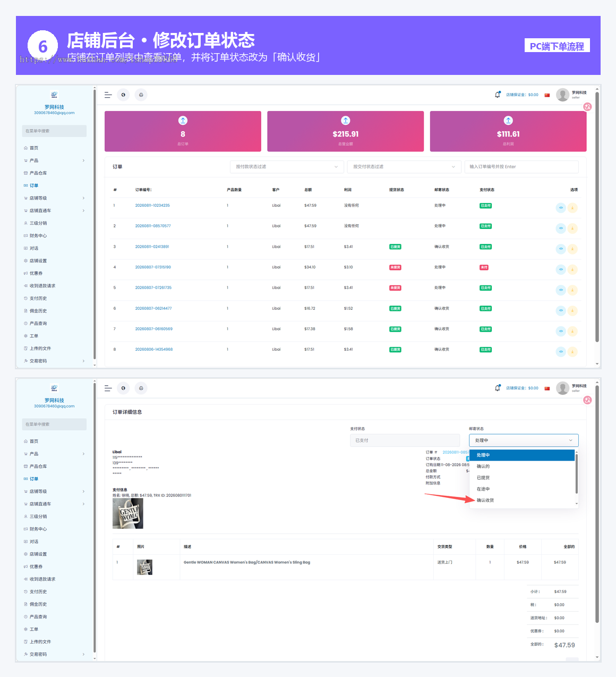Click email 3090678460@qq.com in the order list sidebar
This screenshot has height=677, width=616.
click(x=54, y=113)
